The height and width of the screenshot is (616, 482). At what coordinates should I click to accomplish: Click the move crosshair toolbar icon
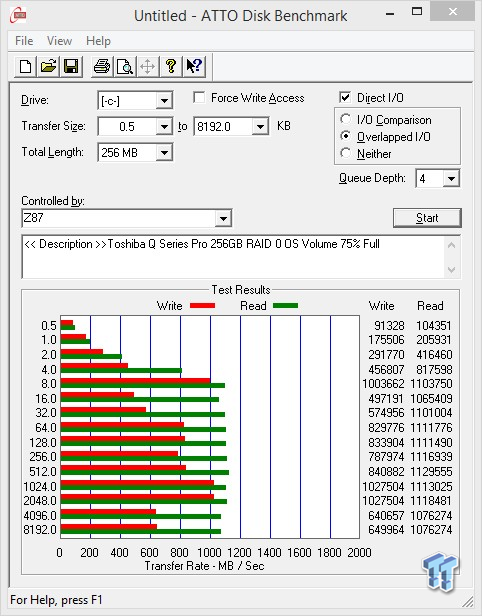click(148, 66)
